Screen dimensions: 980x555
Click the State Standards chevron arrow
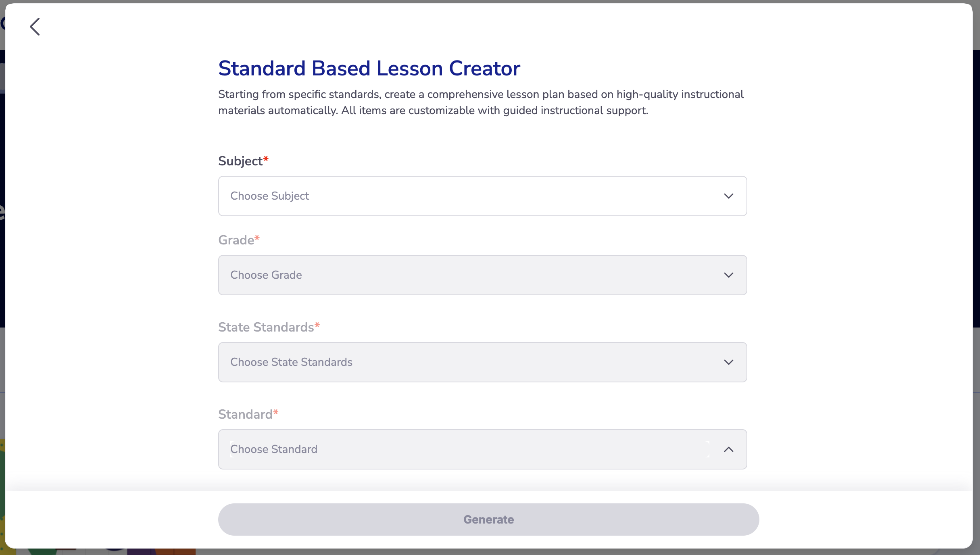(728, 362)
